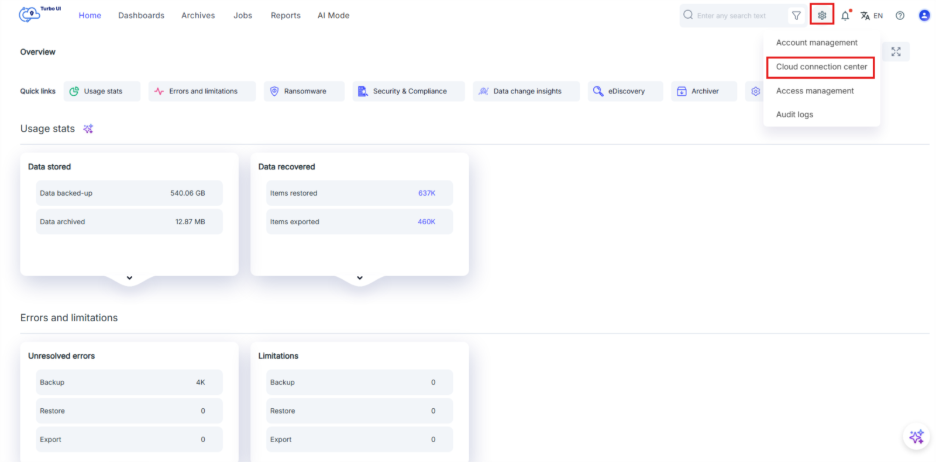Click the 637K items restored link
This screenshot has width=936, height=462.
[427, 193]
